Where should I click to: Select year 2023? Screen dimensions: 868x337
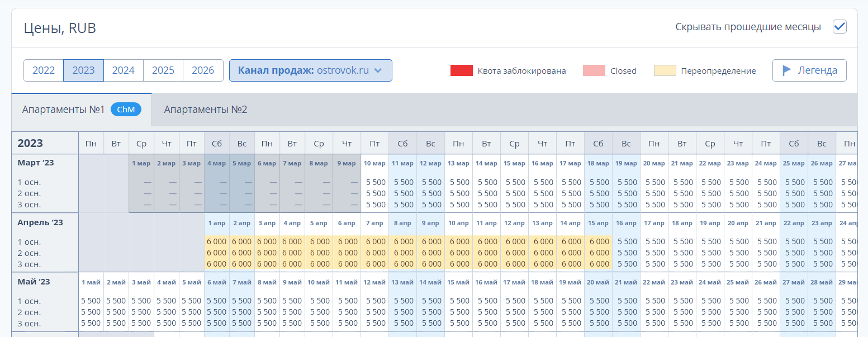pos(84,70)
